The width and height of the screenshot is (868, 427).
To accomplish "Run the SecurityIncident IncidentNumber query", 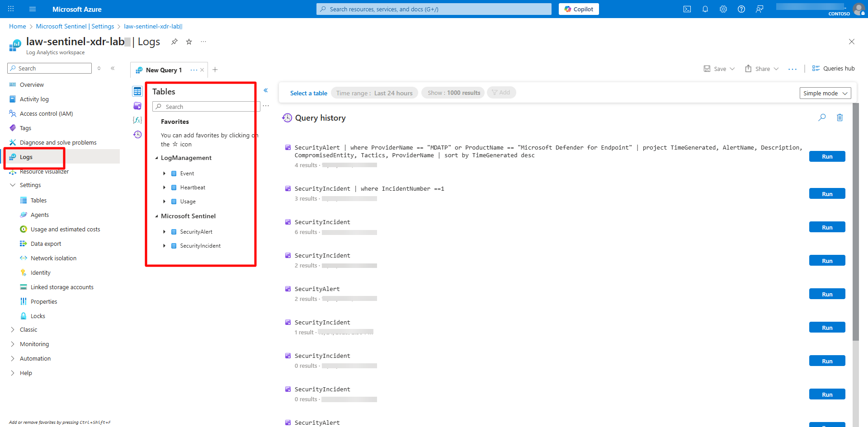I will [827, 194].
